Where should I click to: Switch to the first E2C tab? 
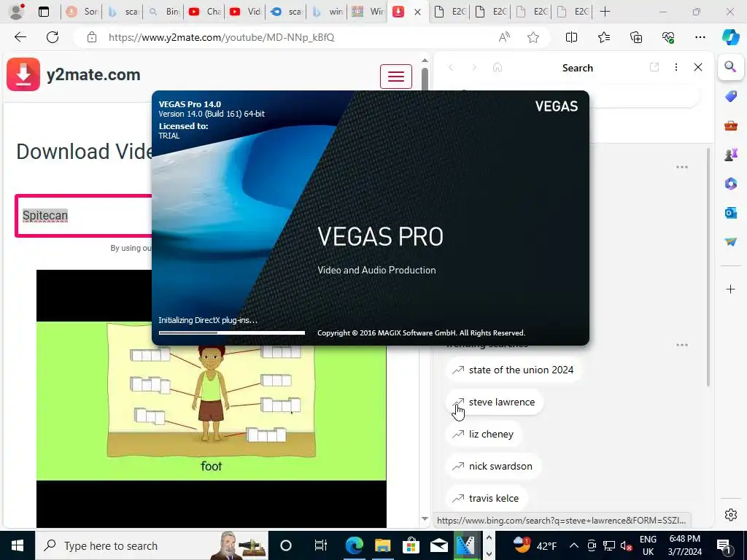[x=450, y=12]
